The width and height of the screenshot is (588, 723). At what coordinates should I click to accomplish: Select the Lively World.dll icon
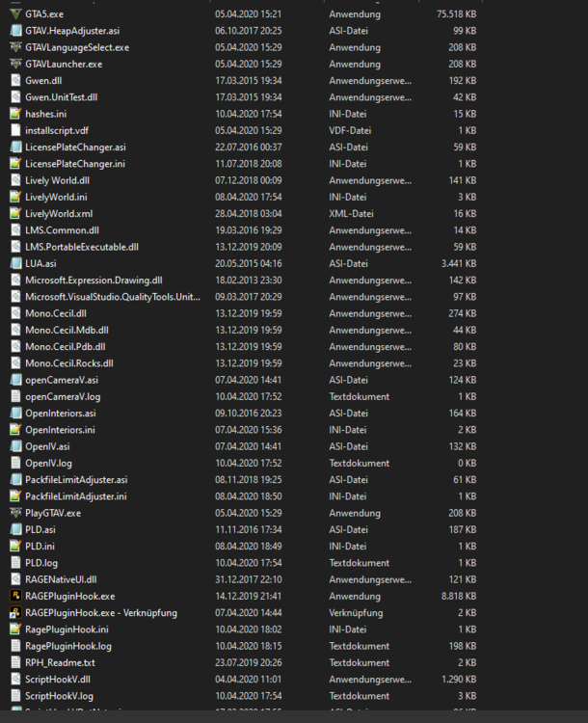pyautogui.click(x=15, y=180)
